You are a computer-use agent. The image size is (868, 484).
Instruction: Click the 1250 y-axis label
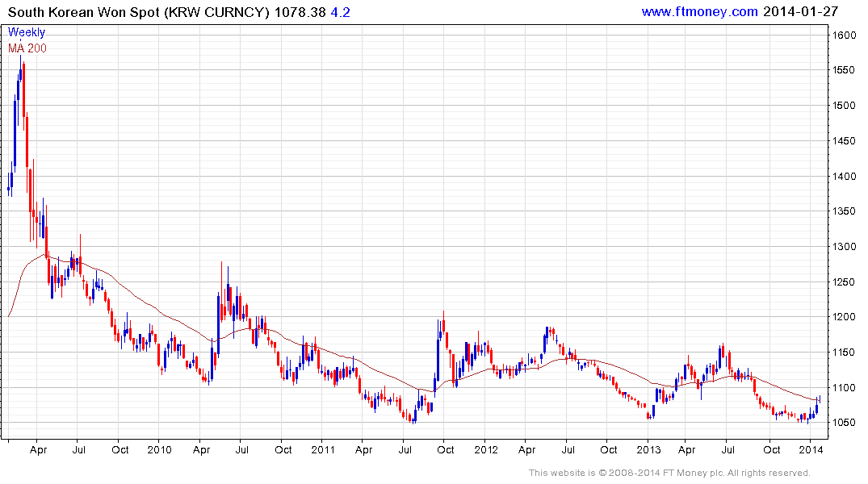click(x=845, y=282)
